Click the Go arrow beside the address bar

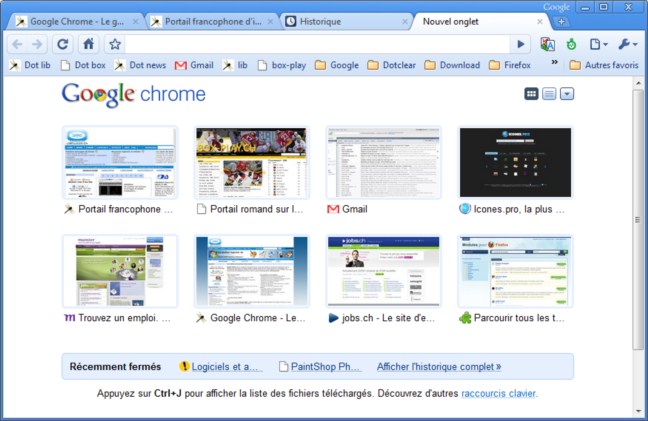coord(521,44)
